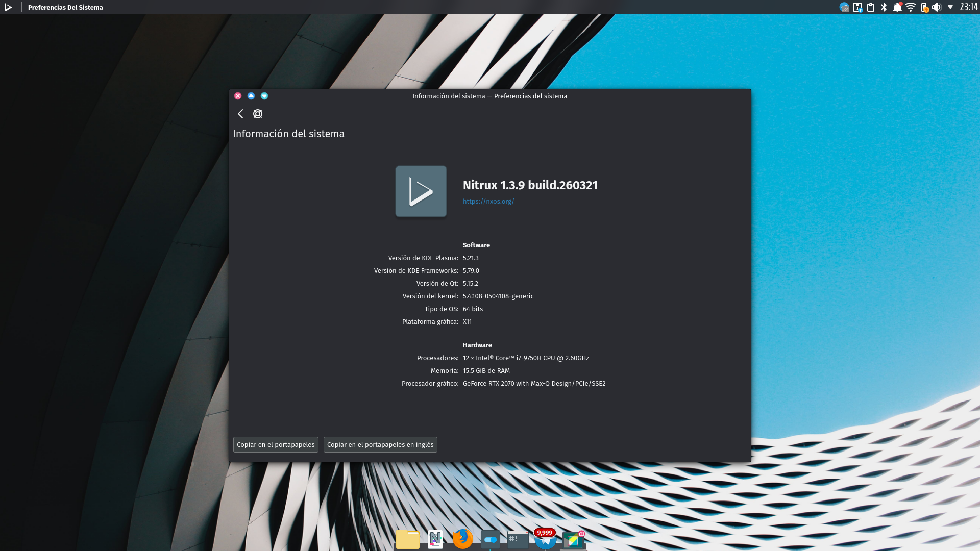
Task: Open the screenshot tool in dock
Action: [x=573, y=540]
